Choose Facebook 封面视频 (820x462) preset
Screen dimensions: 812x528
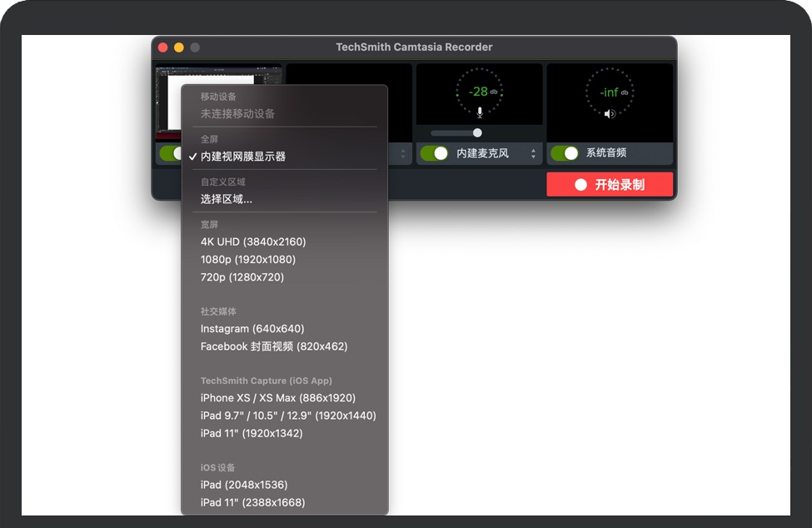click(x=284, y=346)
